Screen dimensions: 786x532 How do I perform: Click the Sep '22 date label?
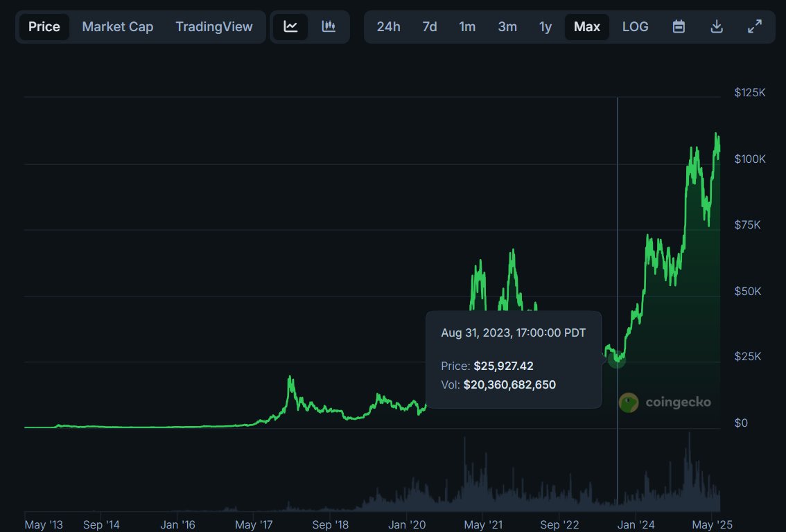pos(559,524)
